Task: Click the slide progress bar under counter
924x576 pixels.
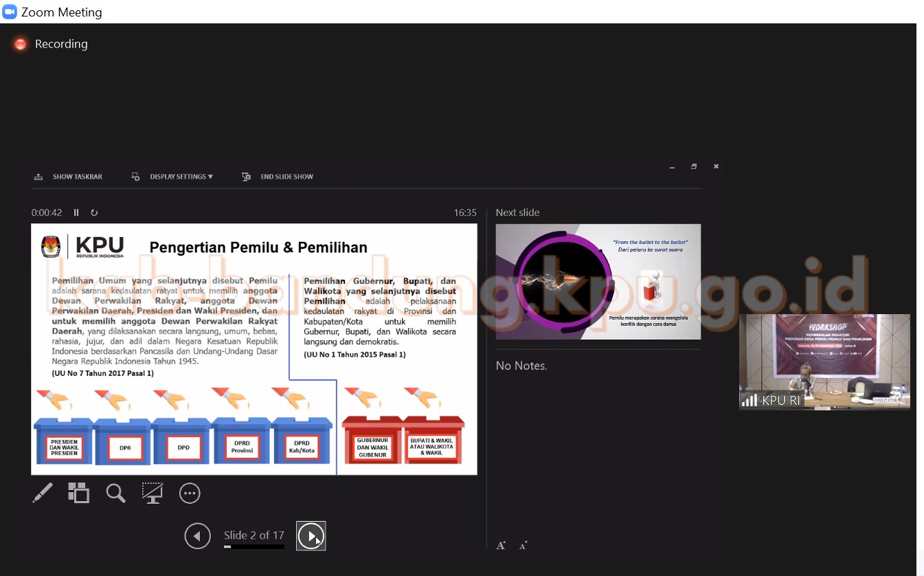Action: [x=253, y=547]
